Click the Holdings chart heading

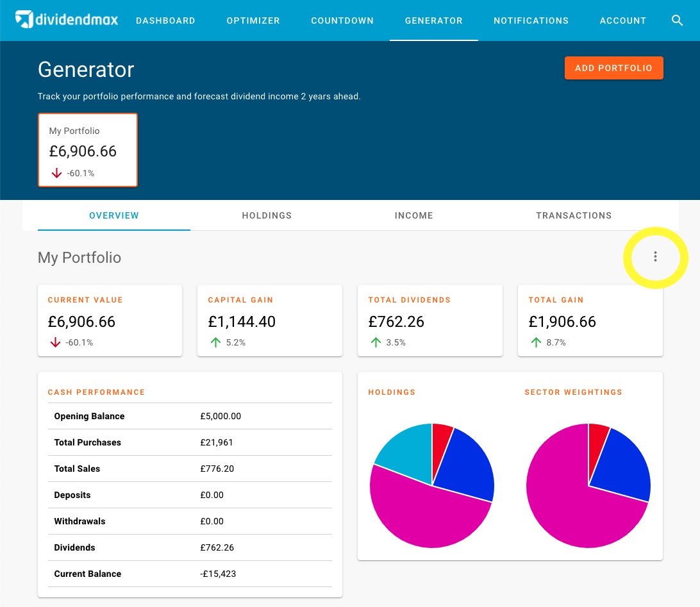[392, 392]
